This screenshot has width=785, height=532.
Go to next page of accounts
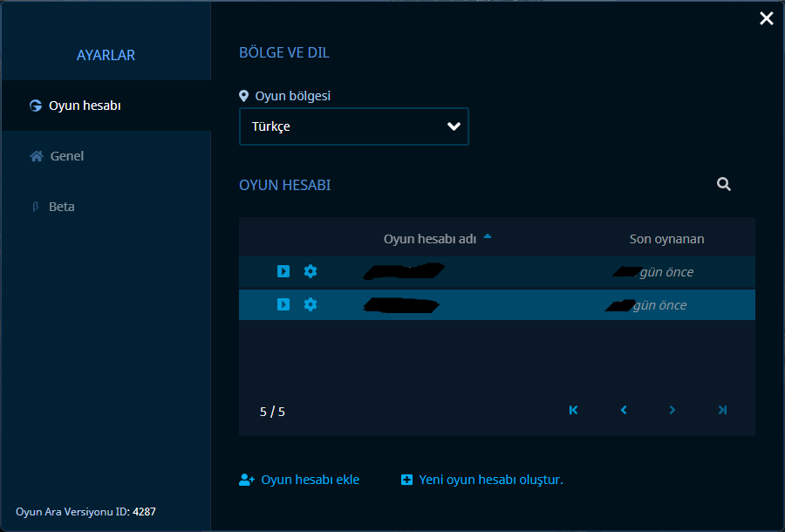672,411
